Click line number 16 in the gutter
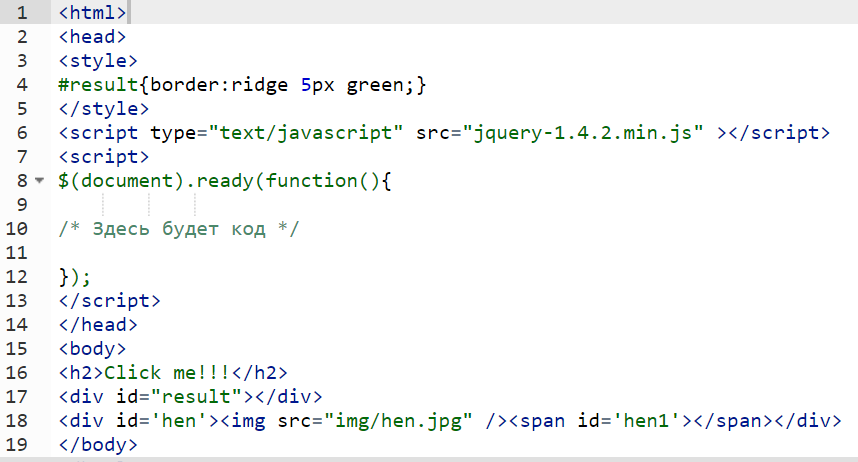 click(x=17, y=373)
